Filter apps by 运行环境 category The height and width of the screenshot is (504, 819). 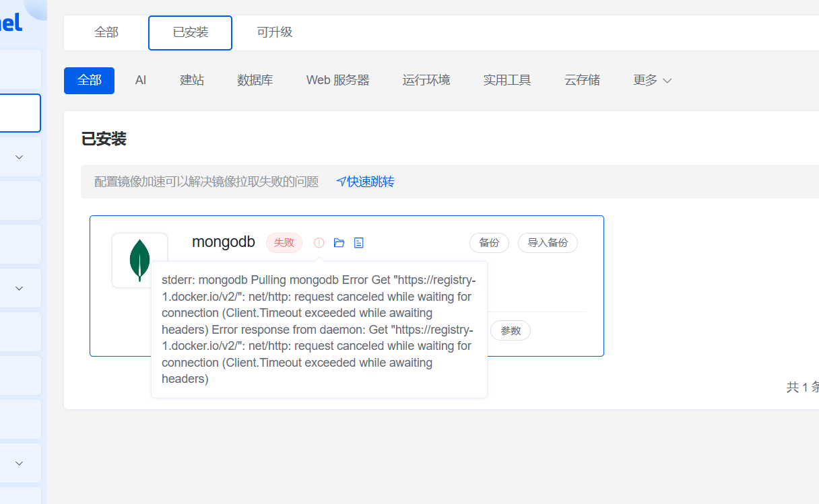pos(426,80)
